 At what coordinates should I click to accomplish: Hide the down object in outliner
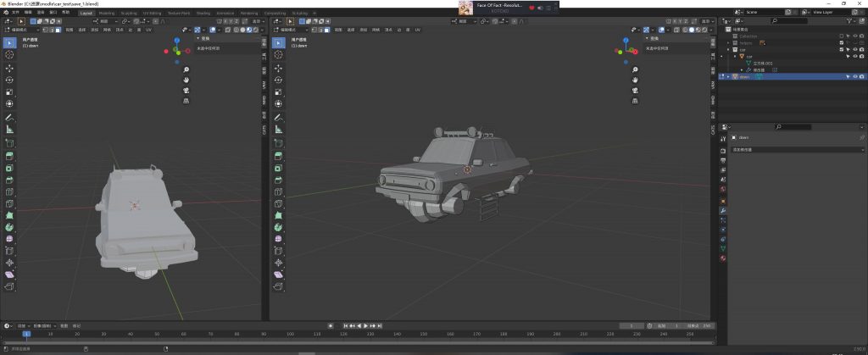[x=854, y=76]
